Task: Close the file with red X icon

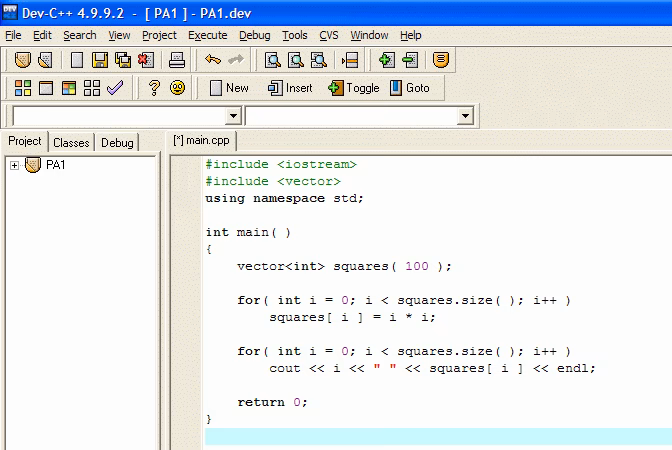Action: (x=146, y=60)
